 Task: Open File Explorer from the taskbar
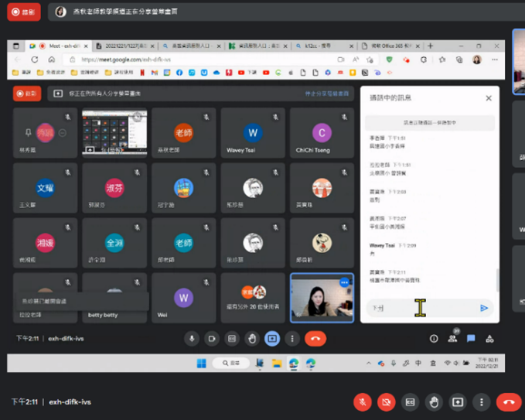tap(277, 364)
